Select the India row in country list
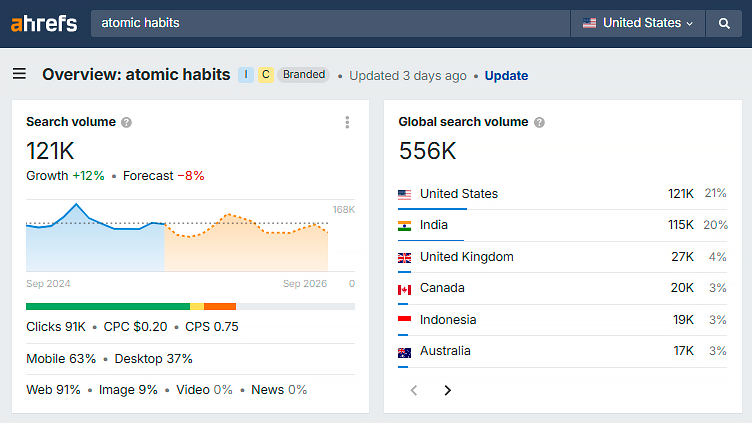The width and height of the screenshot is (752, 423). (x=561, y=225)
